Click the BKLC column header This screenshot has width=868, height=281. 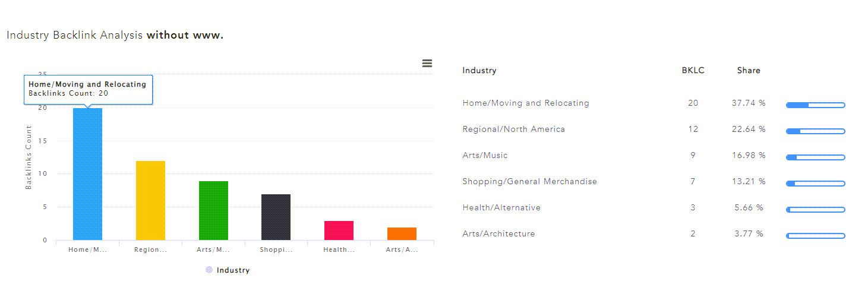pos(693,70)
